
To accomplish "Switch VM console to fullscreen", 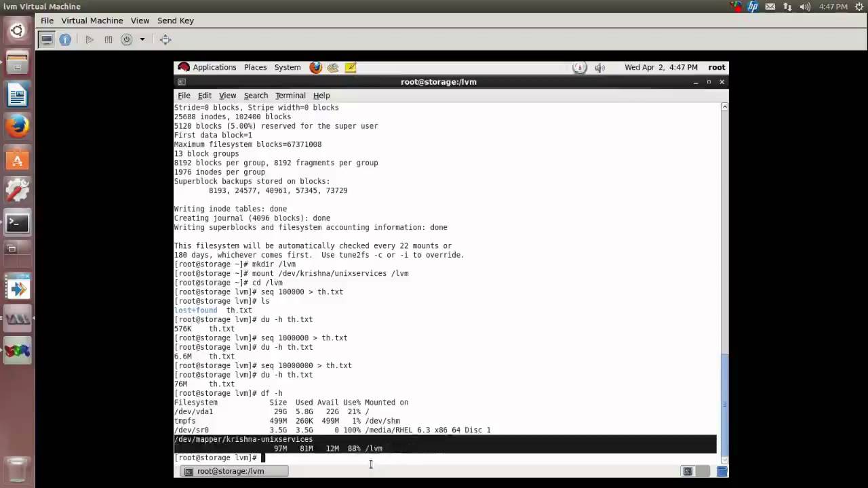I will (165, 39).
